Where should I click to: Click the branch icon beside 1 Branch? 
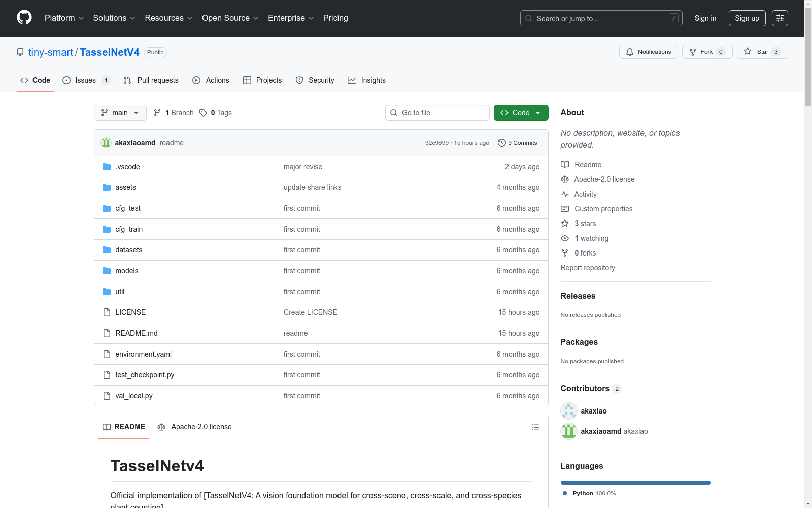click(157, 113)
